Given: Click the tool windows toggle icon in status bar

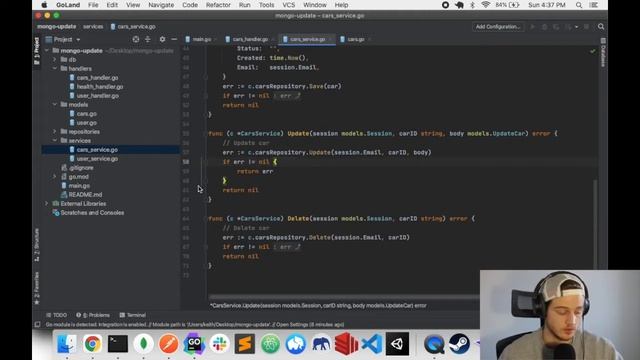Looking at the screenshot, I should 37,324.
